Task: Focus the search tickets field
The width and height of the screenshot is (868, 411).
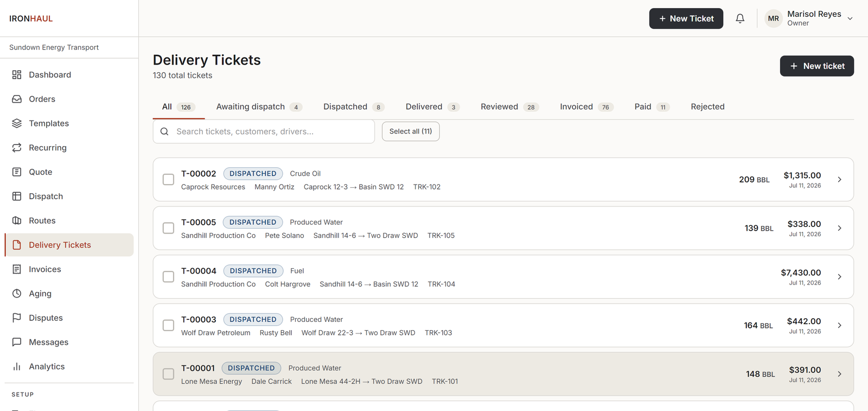Action: [264, 131]
